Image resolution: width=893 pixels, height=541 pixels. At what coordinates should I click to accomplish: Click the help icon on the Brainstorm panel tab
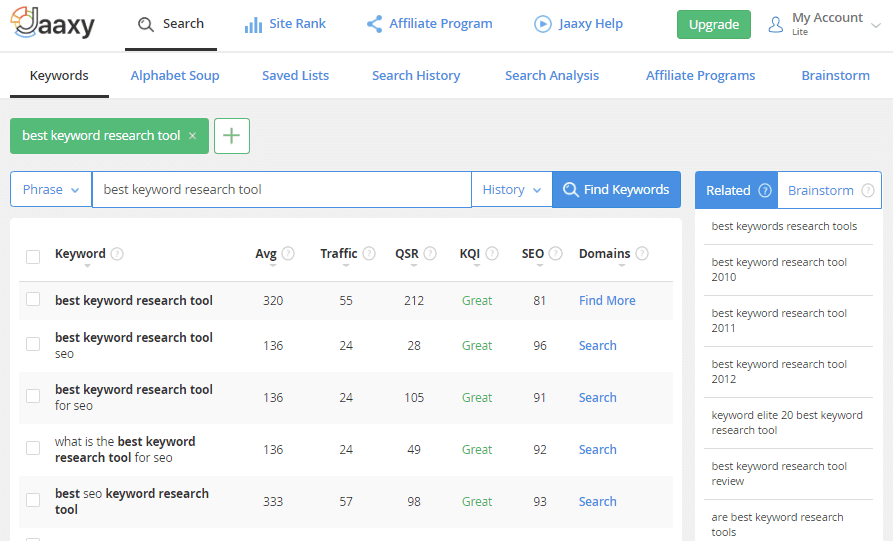click(867, 190)
